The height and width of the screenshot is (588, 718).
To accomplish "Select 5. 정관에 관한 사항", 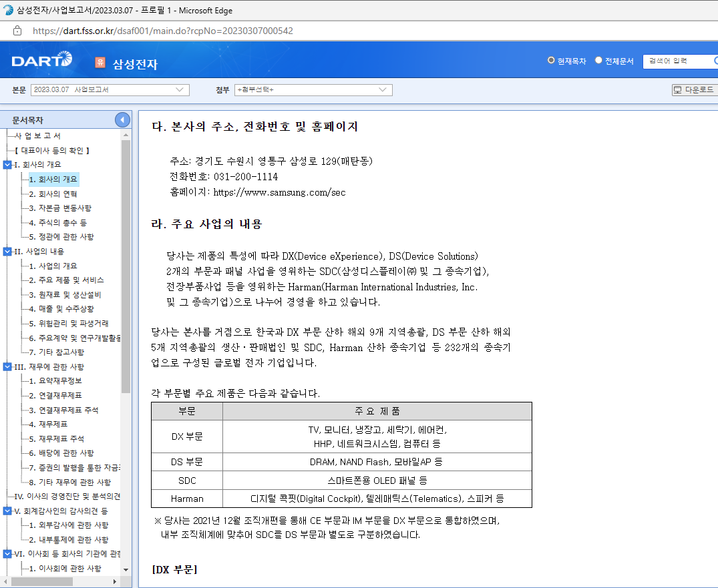I will 61,237.
